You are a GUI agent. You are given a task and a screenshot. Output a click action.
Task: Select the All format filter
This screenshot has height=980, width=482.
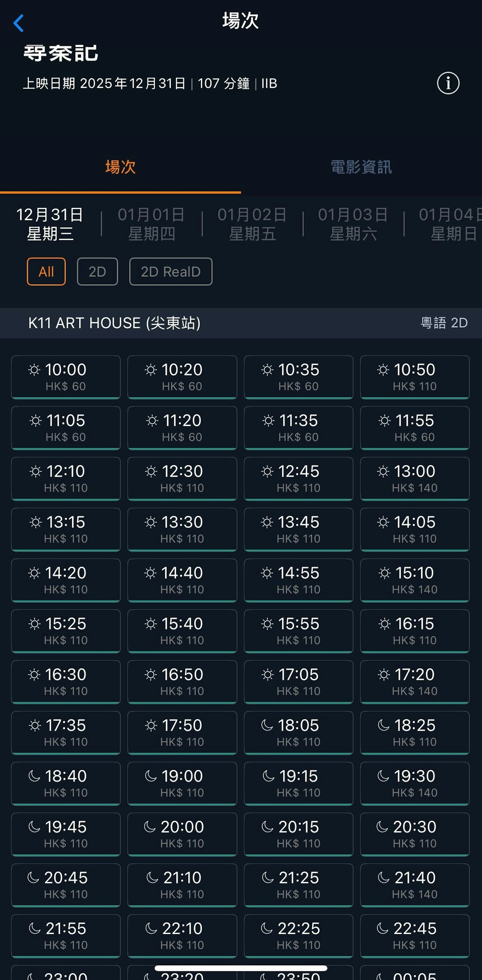coord(46,271)
